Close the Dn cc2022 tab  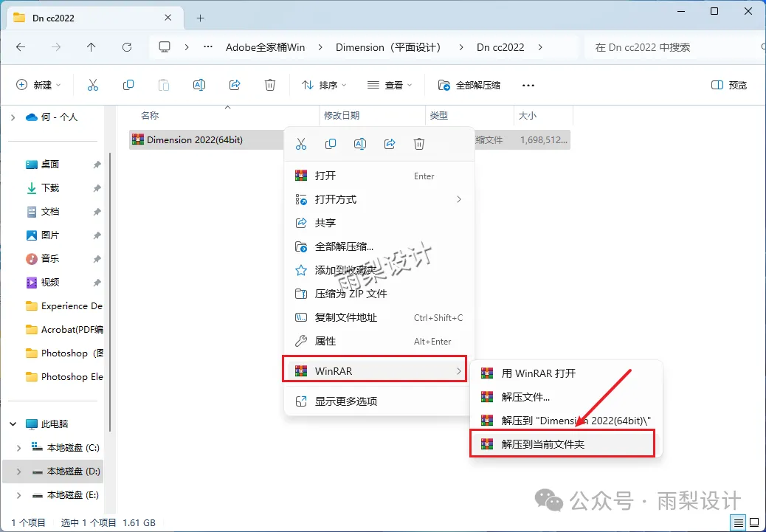point(168,18)
